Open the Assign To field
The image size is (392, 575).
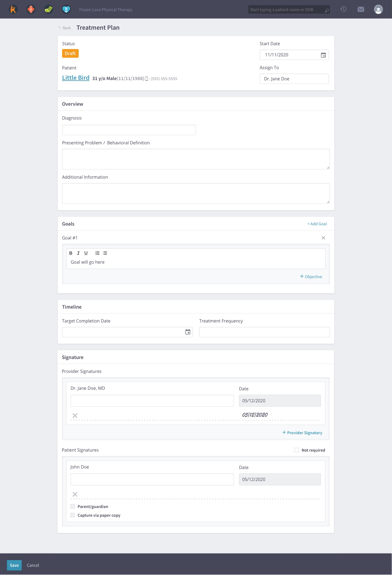294,79
